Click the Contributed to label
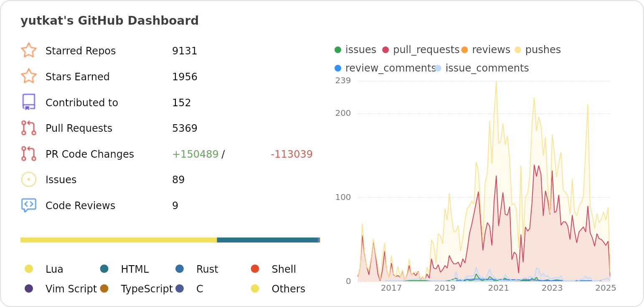This screenshot has width=644, height=307. coord(82,103)
